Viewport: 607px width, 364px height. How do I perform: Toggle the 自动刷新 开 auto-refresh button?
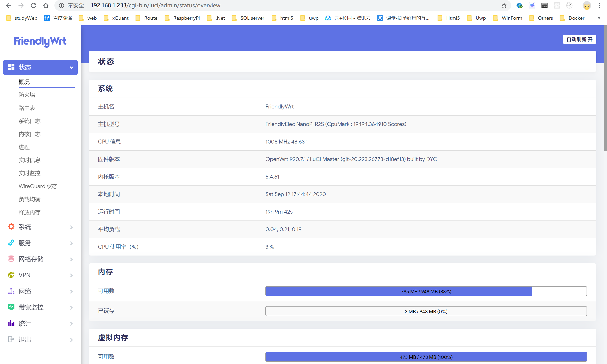point(579,39)
